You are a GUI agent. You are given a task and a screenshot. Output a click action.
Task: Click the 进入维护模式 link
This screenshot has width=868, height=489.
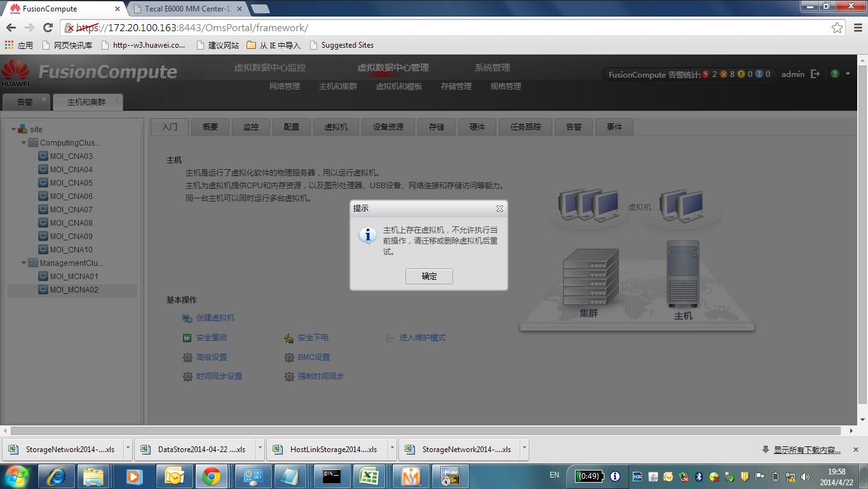click(x=423, y=338)
